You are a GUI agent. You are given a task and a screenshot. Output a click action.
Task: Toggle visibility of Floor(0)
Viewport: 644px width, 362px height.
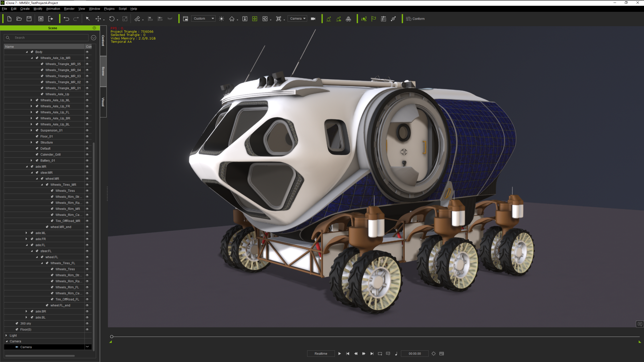tap(87, 330)
